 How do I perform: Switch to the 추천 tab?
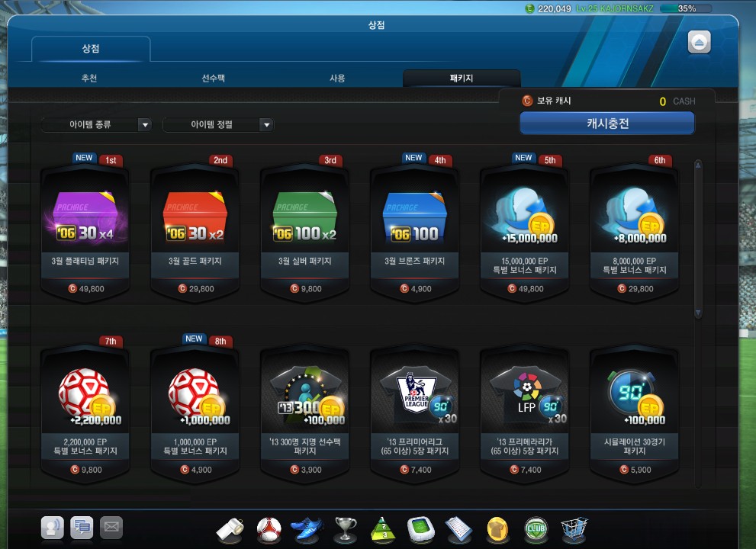89,78
